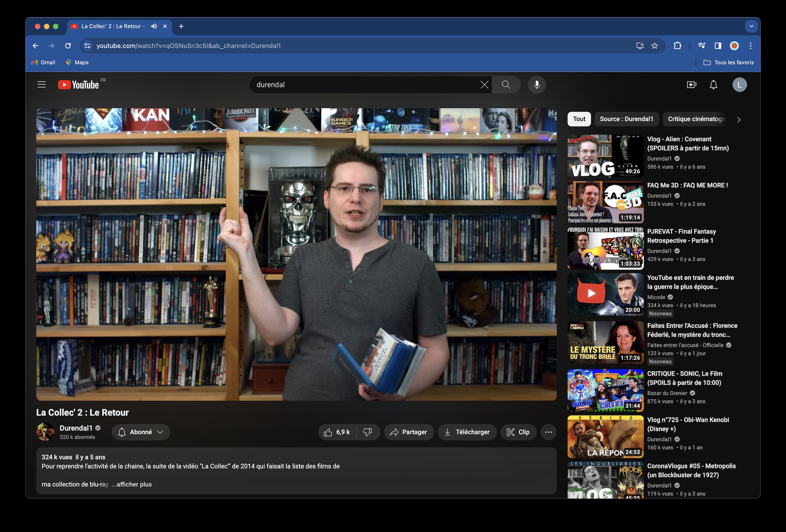Create a Clip of the video
786x532 pixels.
point(518,432)
